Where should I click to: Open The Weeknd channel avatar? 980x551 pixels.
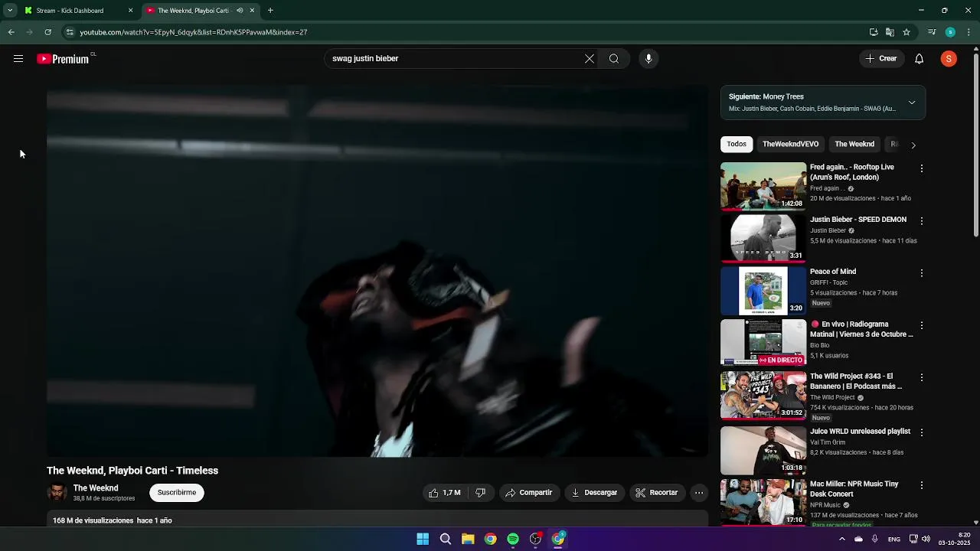pos(57,493)
